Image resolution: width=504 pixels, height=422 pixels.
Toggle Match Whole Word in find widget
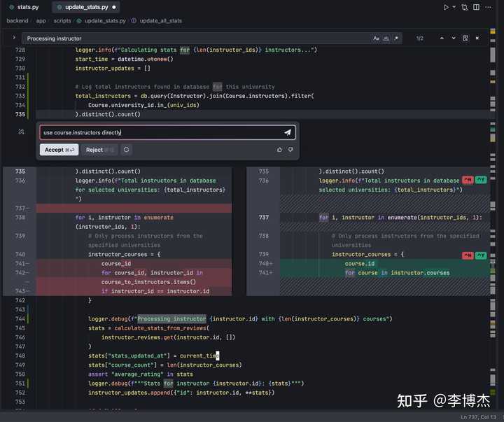coord(386,38)
